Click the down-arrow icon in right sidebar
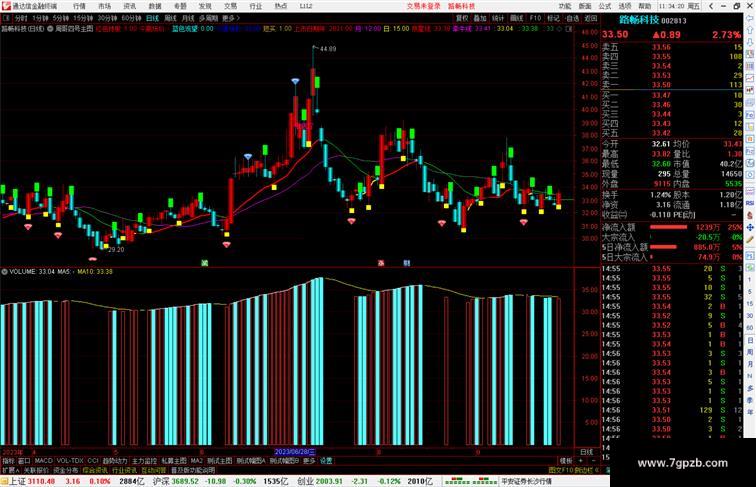Screen dimensions: 756x487 pos(750,42)
